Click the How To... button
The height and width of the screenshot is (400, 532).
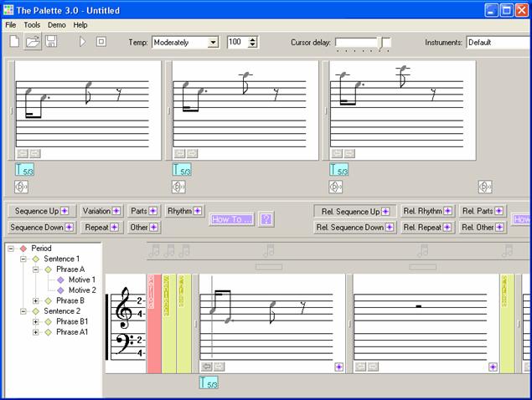pyautogui.click(x=230, y=219)
